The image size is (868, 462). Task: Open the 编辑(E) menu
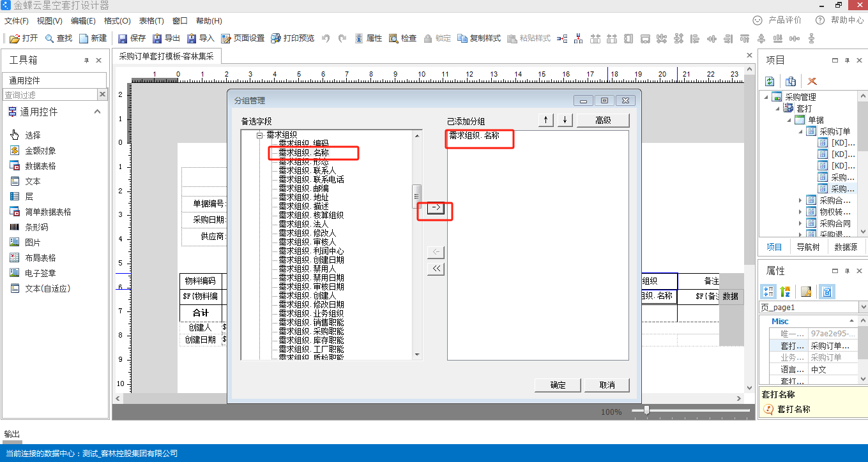click(x=83, y=21)
